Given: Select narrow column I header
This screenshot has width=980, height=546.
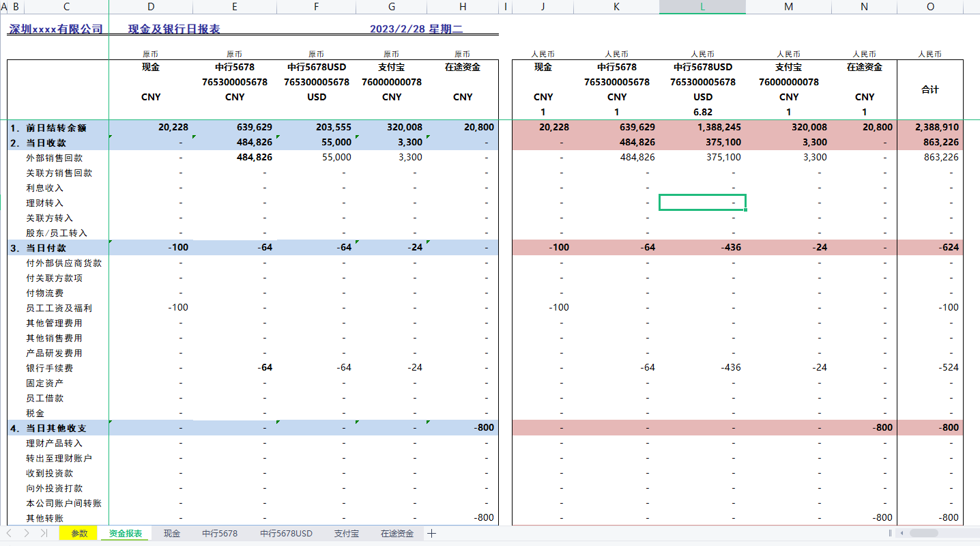Looking at the screenshot, I should click(x=506, y=7).
